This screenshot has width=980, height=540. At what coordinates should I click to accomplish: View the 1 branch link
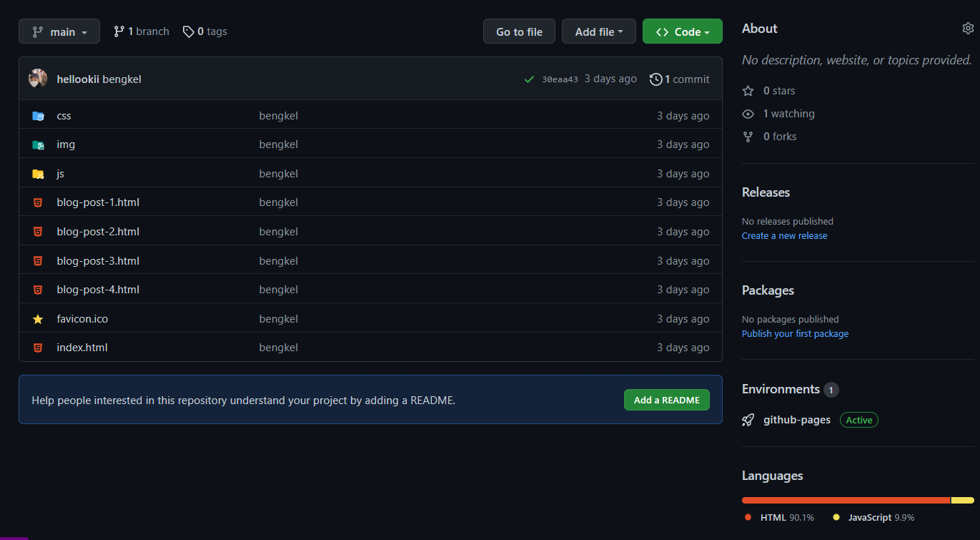(x=142, y=31)
